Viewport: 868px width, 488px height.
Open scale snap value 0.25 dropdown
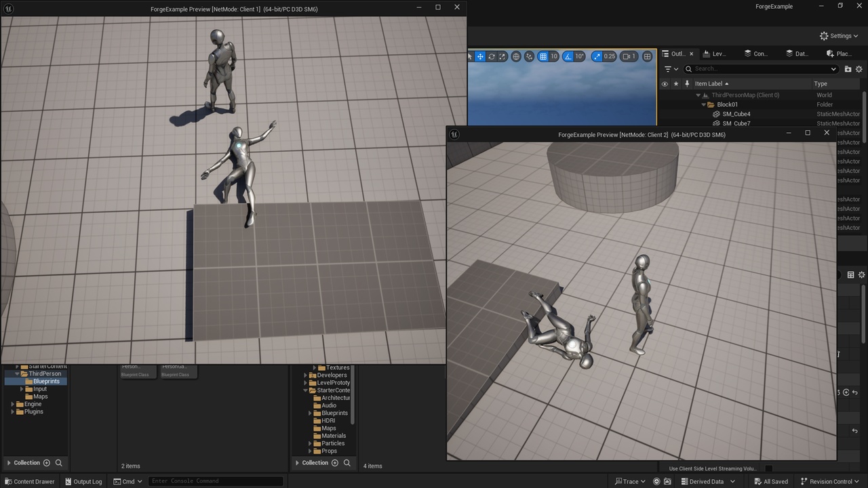[x=610, y=56]
